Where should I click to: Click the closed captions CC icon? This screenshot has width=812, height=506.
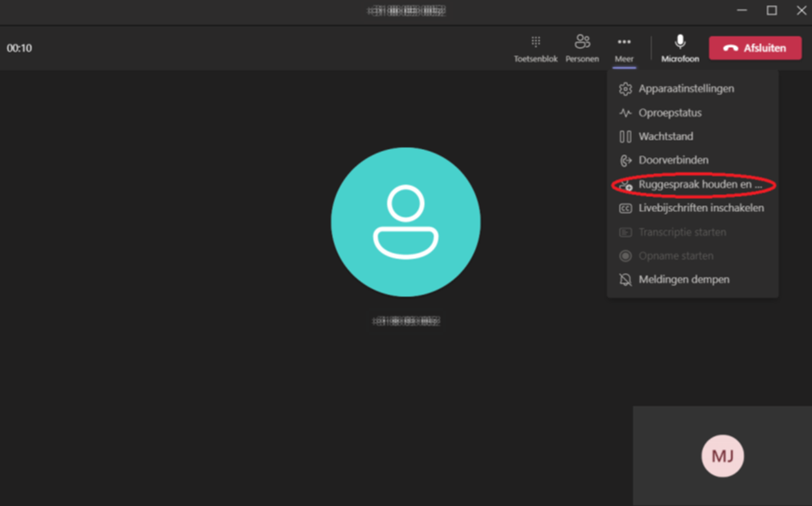625,208
